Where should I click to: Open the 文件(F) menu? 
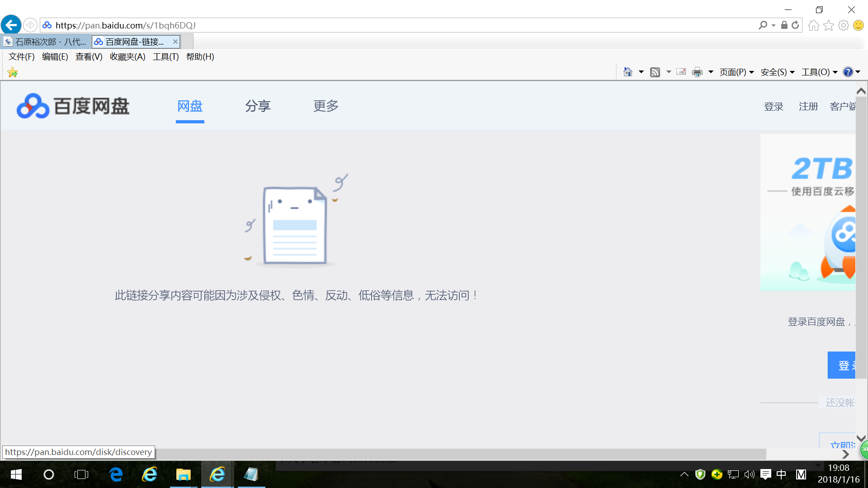[22, 56]
